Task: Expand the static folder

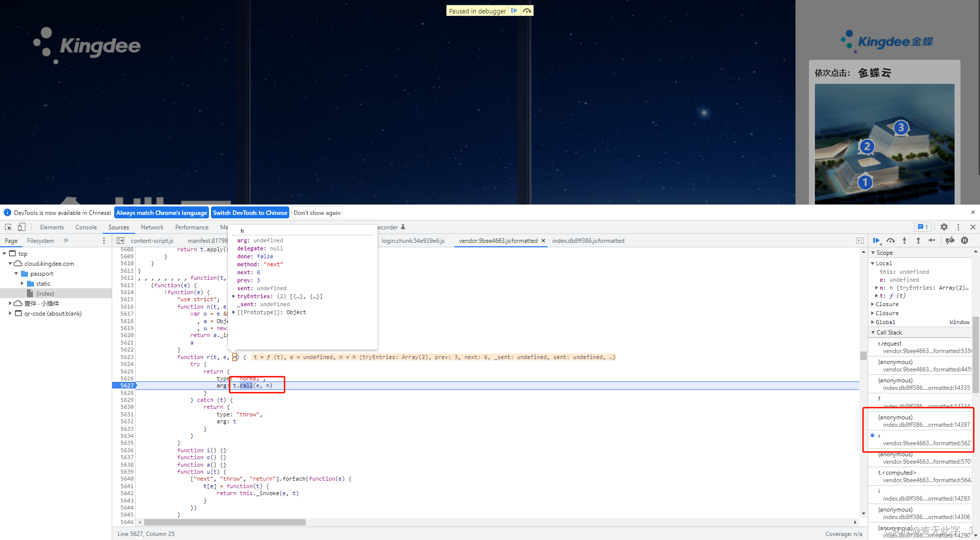Action: [x=22, y=284]
